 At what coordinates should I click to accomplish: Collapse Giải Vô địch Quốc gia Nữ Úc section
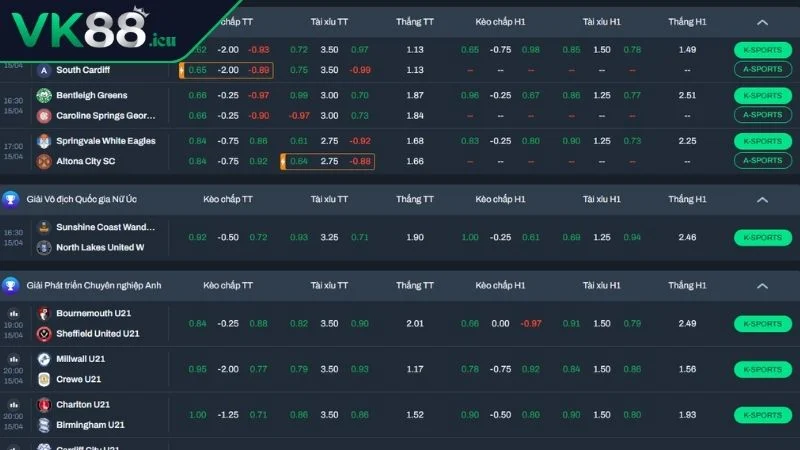click(x=762, y=199)
